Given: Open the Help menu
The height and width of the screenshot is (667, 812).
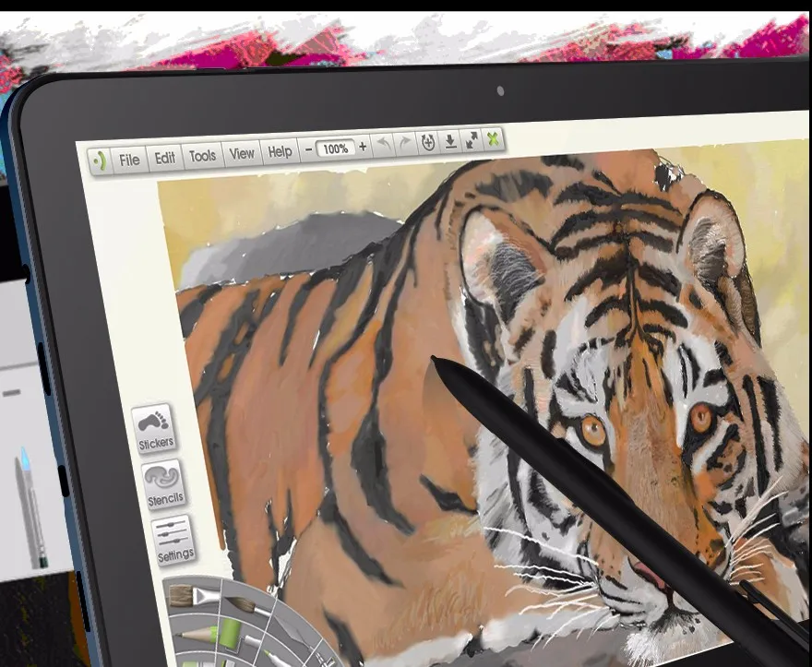Looking at the screenshot, I should coord(281,151).
